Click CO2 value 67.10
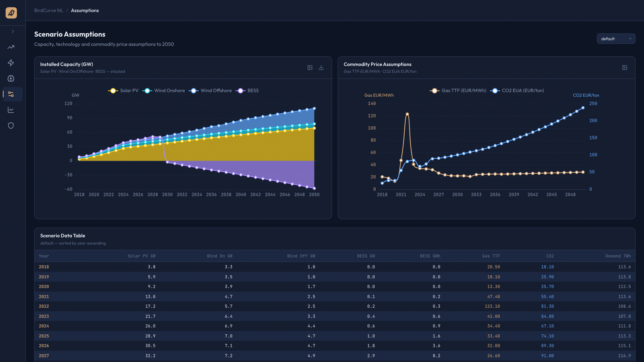This screenshot has height=362, width=644. tap(547, 326)
